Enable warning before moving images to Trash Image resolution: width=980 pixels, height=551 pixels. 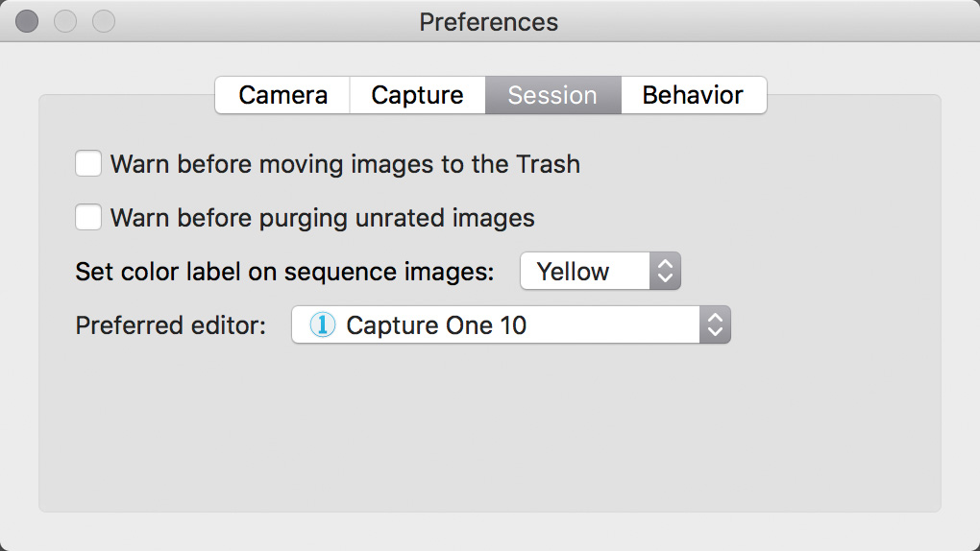[x=88, y=164]
